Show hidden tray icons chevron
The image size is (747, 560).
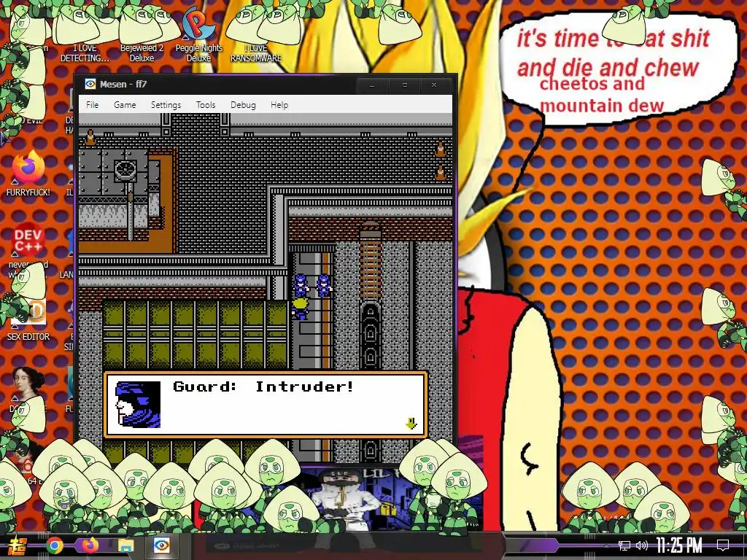606,545
